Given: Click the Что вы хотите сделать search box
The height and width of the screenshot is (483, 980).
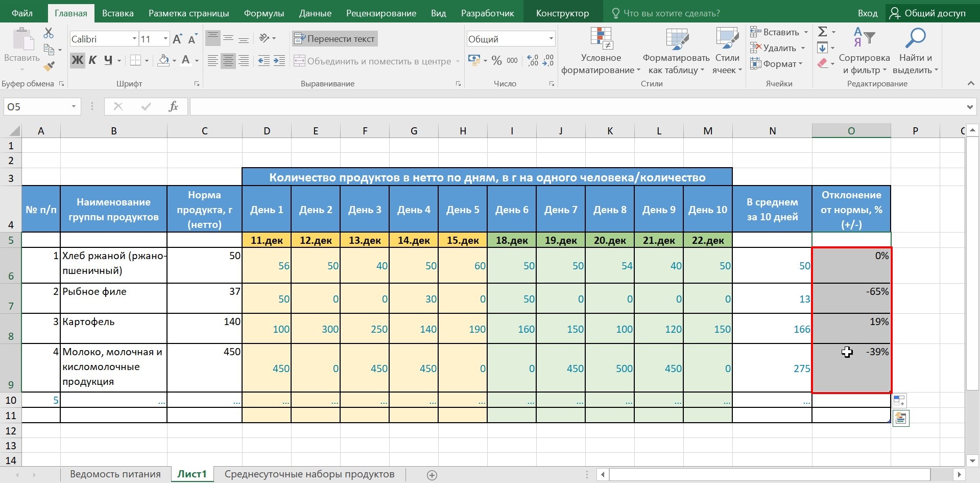Looking at the screenshot, I should click(666, 13).
